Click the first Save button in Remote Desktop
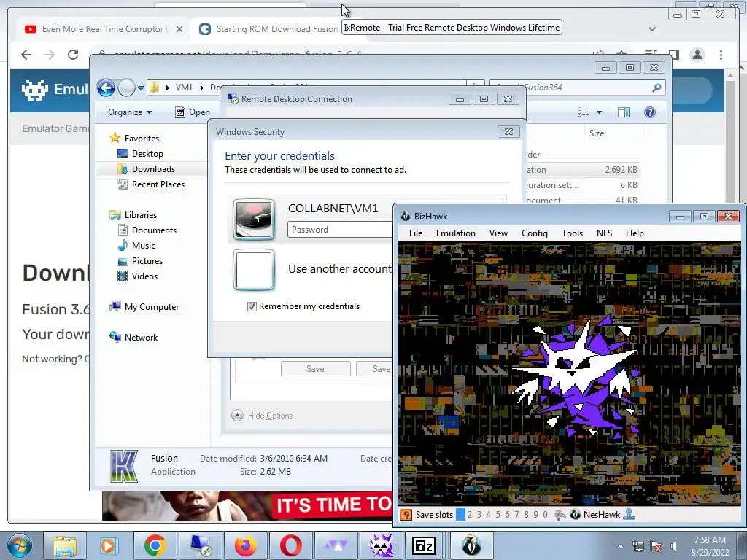 315,369
